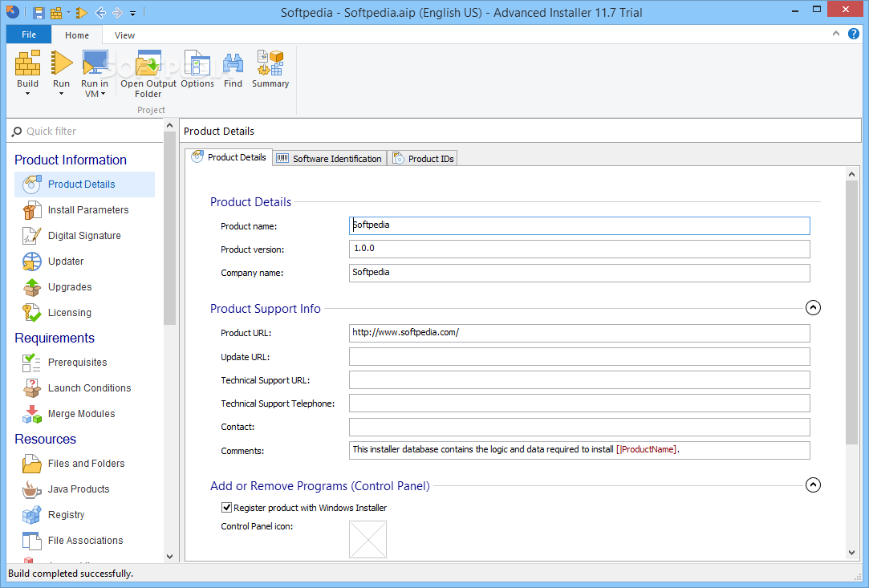Open project Options from the ribbon

[197, 69]
